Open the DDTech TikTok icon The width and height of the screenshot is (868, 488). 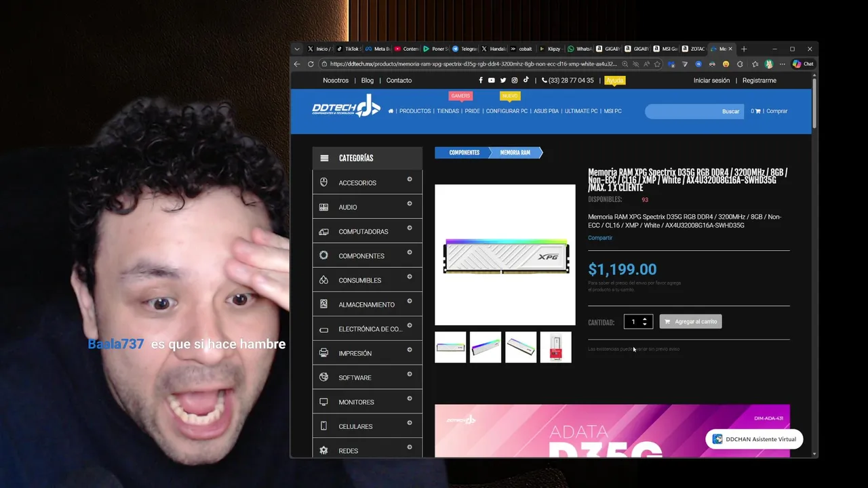(x=526, y=80)
